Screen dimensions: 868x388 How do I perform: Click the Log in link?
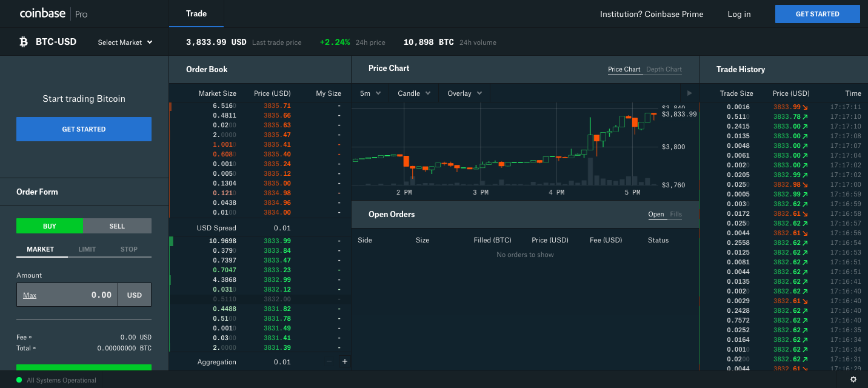click(739, 13)
